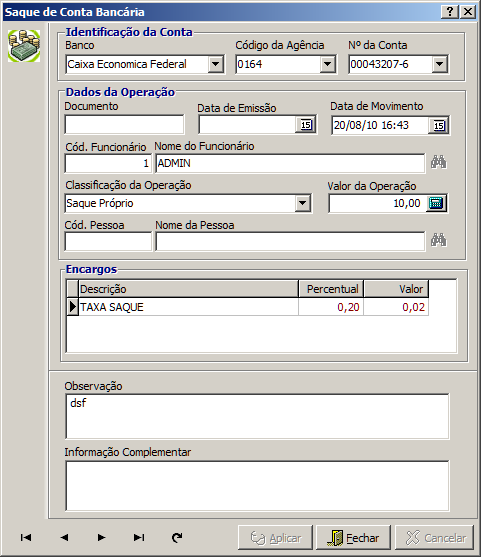The width and height of the screenshot is (481, 557).
Task: Click the Observação text area
Action: [x=257, y=416]
